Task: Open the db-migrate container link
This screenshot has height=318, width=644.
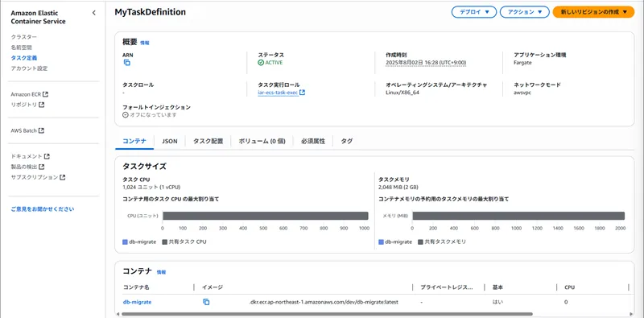Action: [137, 302]
